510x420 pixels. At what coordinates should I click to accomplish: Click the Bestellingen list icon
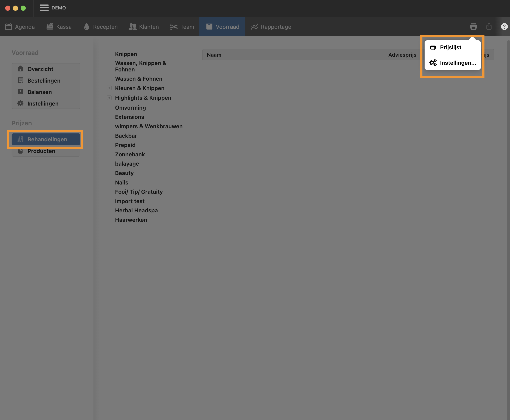[x=20, y=80]
